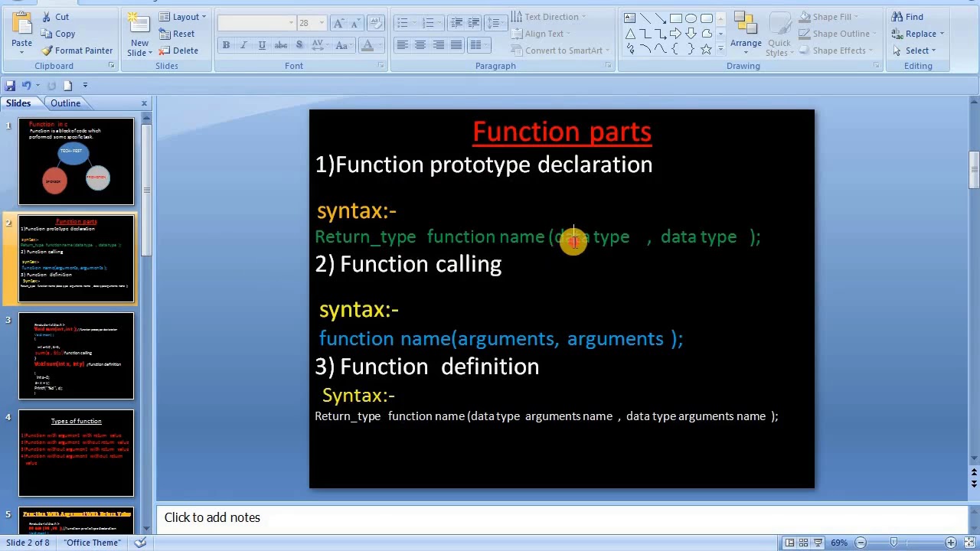Delete the current slide
Image resolution: width=980 pixels, height=551 pixels.
[179, 51]
